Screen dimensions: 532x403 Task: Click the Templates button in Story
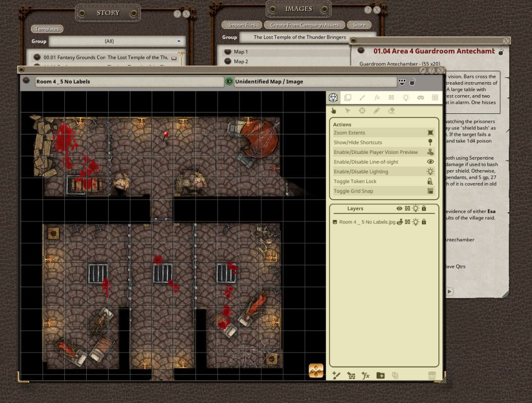coord(47,29)
